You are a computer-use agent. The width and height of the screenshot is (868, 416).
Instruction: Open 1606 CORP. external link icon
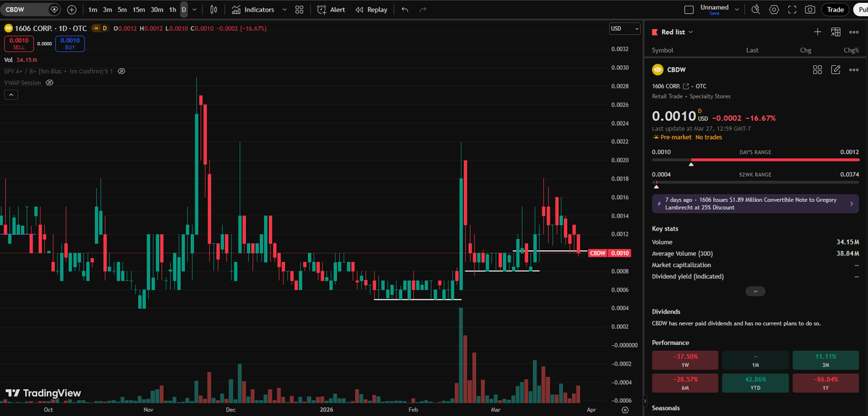click(x=686, y=85)
